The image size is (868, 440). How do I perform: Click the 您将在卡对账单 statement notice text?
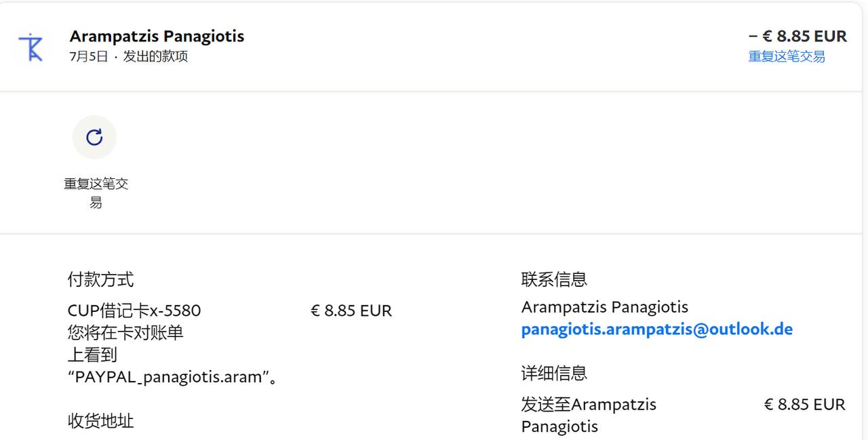(x=125, y=333)
